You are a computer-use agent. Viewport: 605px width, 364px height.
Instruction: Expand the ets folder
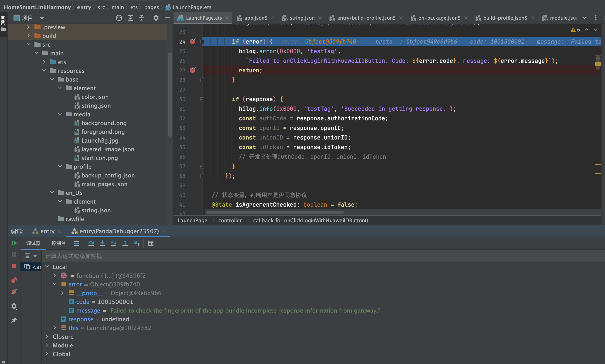pyautogui.click(x=44, y=62)
